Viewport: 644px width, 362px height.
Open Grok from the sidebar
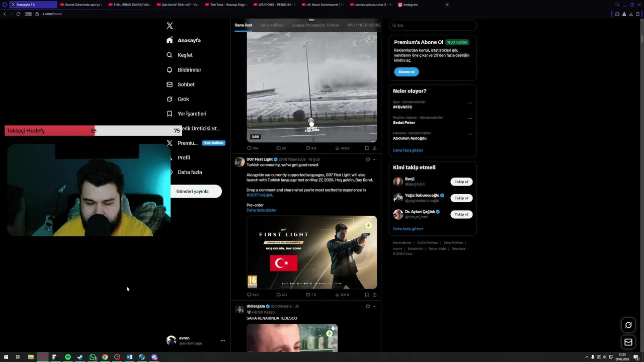pos(178,99)
